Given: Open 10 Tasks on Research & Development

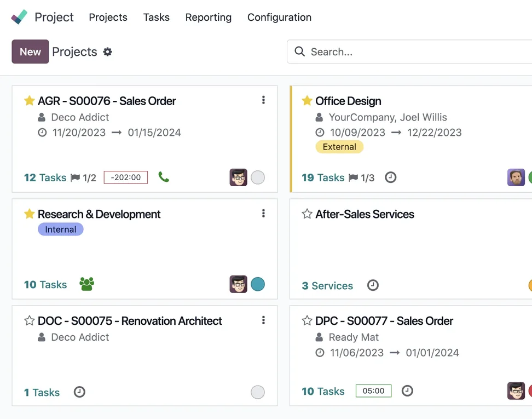Looking at the screenshot, I should coord(45,285).
